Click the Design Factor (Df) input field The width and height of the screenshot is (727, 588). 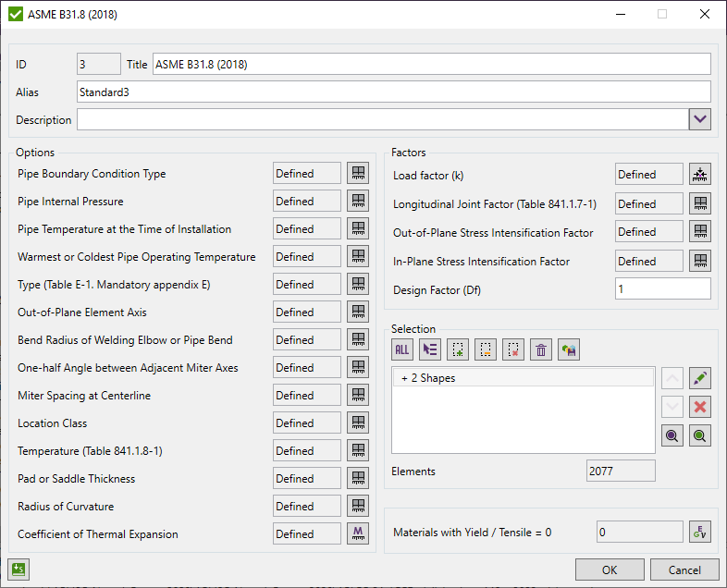pos(662,289)
